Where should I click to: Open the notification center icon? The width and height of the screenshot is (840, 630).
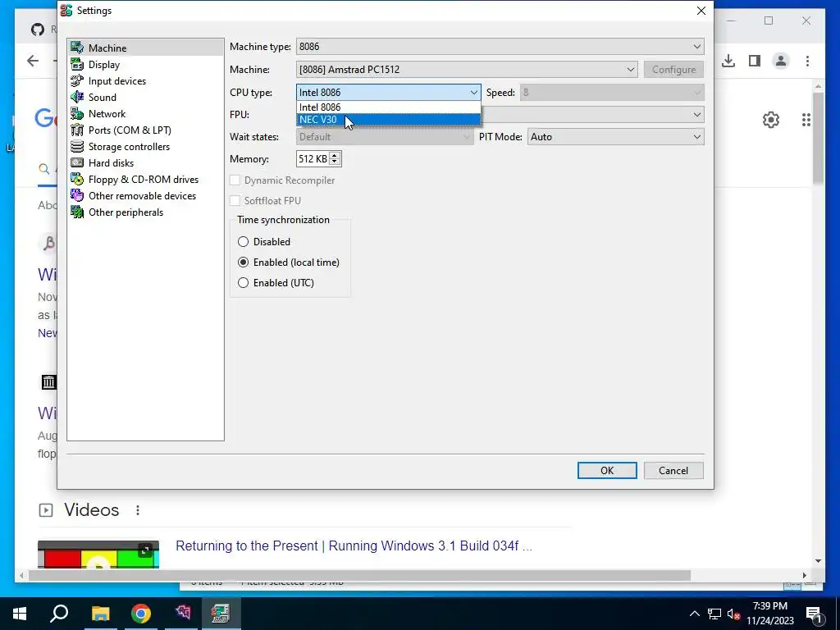click(x=814, y=614)
